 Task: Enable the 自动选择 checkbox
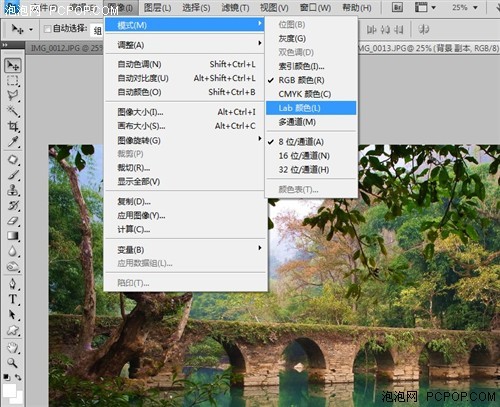[x=48, y=29]
